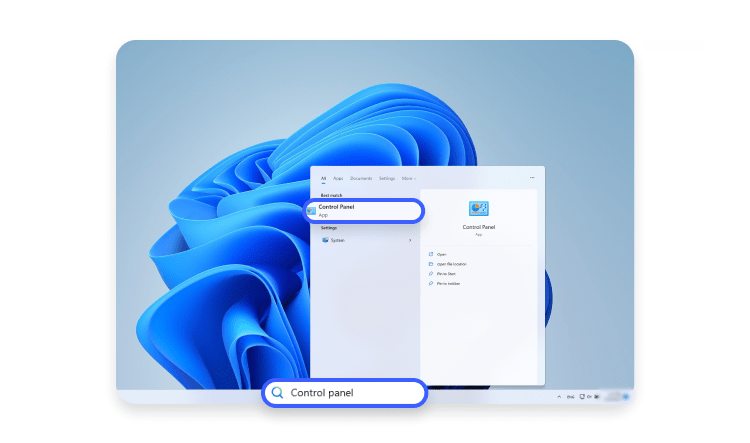This screenshot has width=750, height=443.
Task: Switch to the Documents search tab
Action: click(x=361, y=178)
